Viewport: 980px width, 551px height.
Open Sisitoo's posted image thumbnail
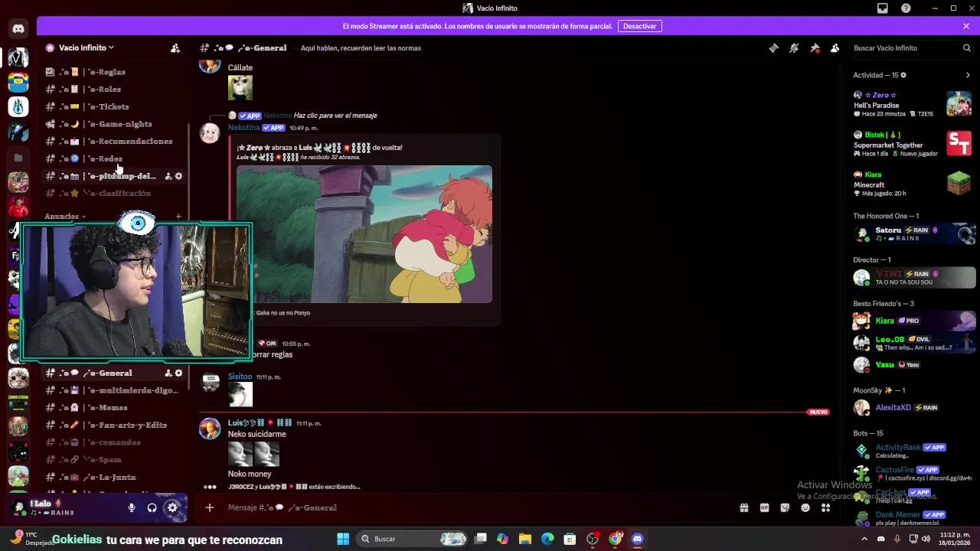tap(240, 394)
